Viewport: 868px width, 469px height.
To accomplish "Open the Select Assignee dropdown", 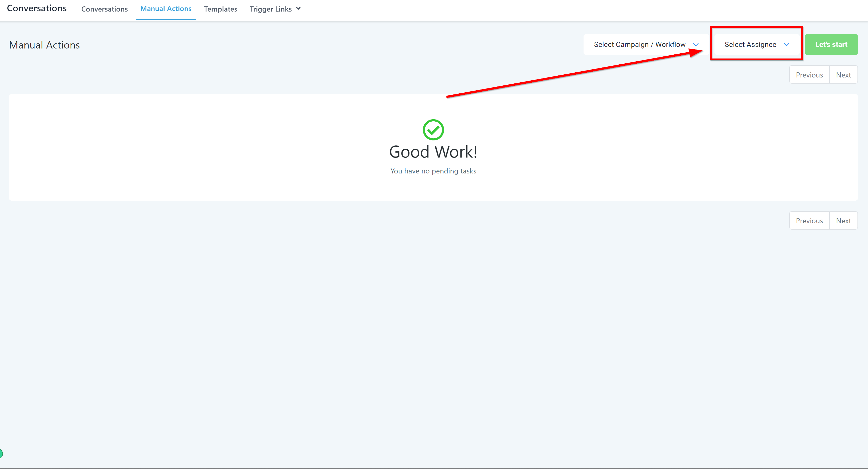I will [750, 44].
